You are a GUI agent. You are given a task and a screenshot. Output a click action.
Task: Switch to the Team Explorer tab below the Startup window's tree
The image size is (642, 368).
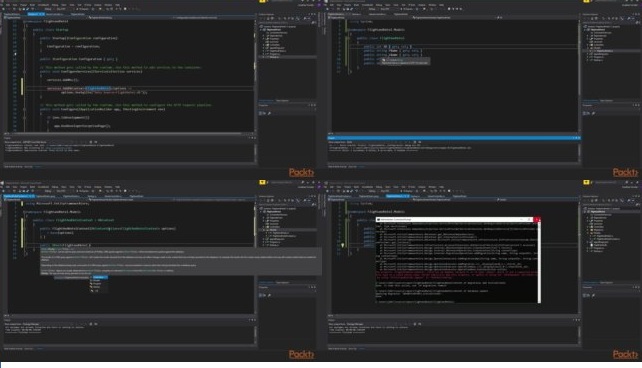[x=282, y=101]
